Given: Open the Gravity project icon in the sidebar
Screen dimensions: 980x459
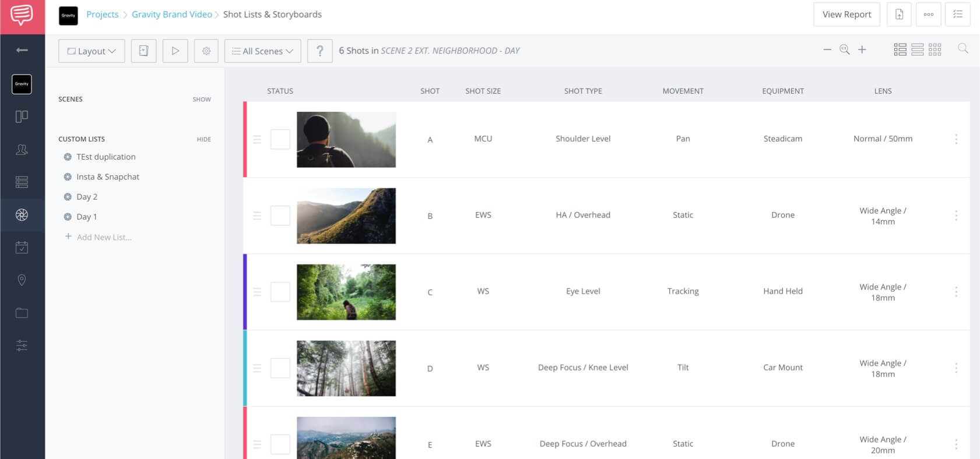Looking at the screenshot, I should click(x=22, y=84).
